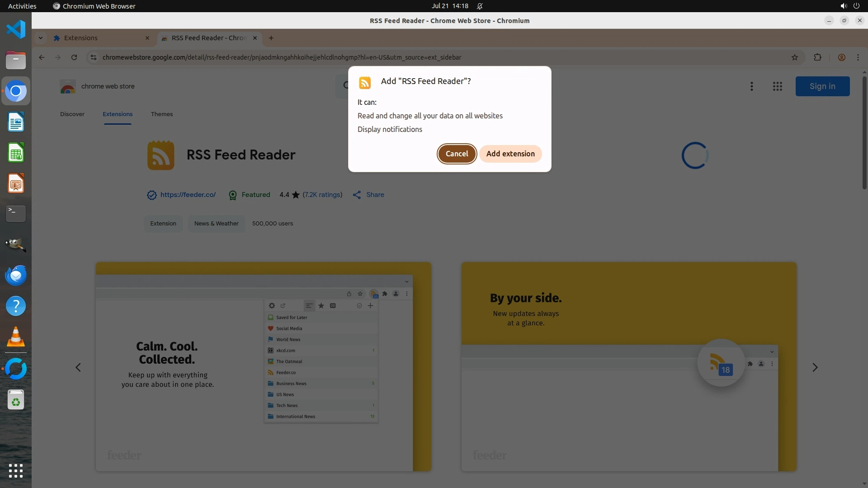Select the Discover navigation tab
This screenshot has width=868, height=488.
(72, 114)
